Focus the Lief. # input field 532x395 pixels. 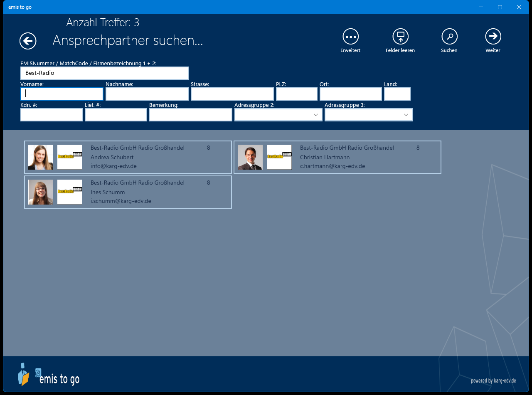click(x=116, y=115)
